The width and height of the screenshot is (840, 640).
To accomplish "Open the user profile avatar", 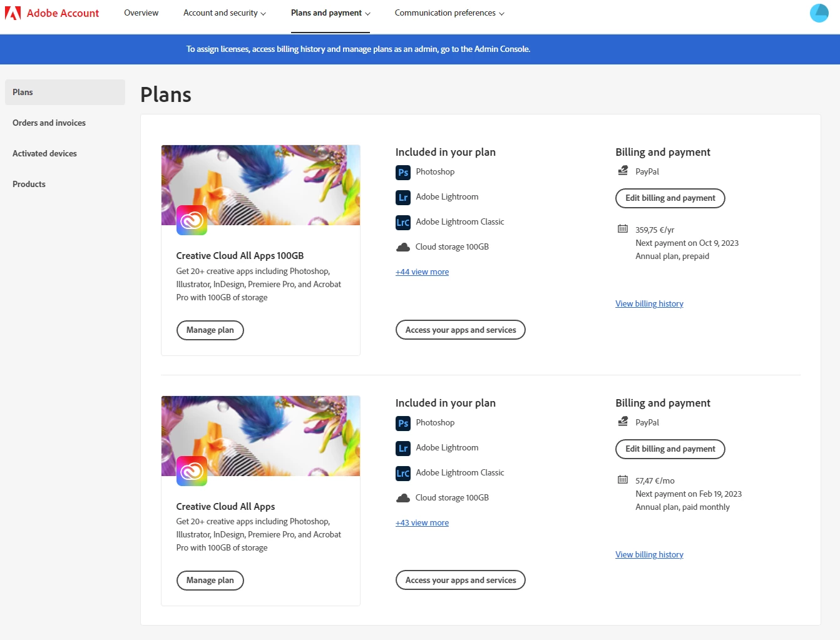I will tap(819, 13).
